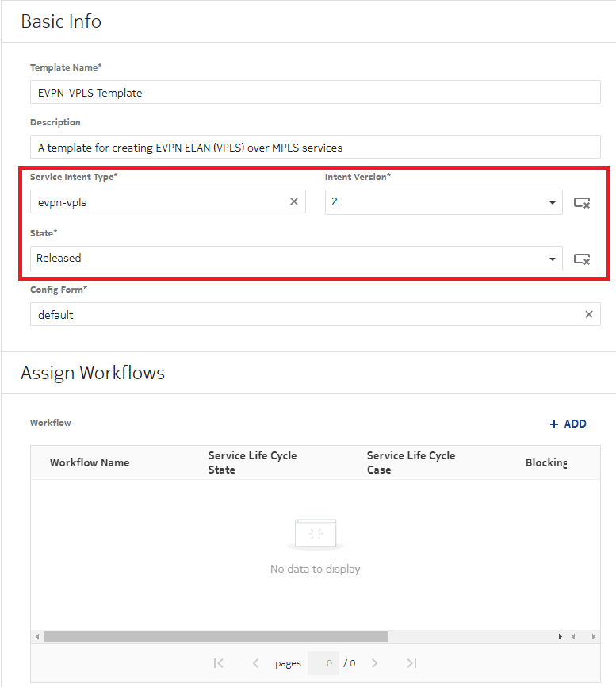Go to first page of workflows

[x=218, y=663]
